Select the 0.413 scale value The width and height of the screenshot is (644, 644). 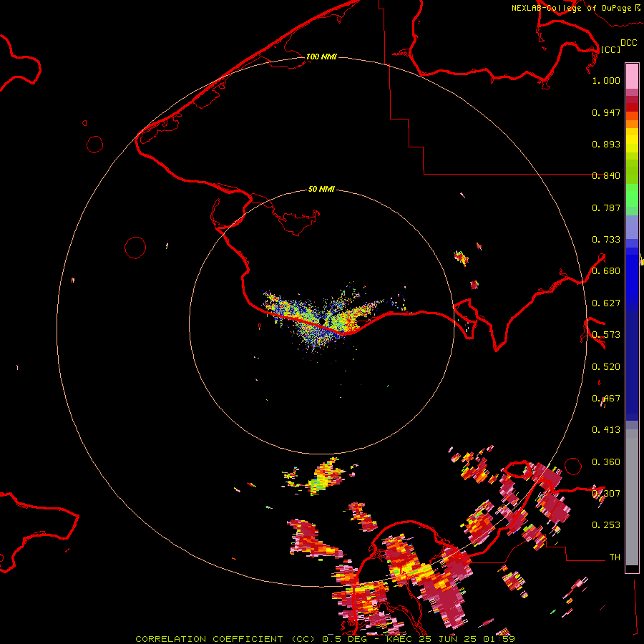click(x=606, y=430)
